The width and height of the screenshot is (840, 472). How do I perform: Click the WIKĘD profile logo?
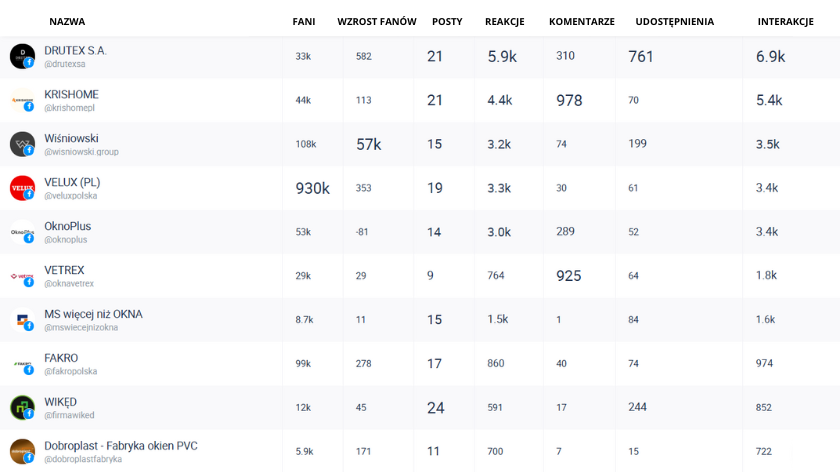[22, 407]
